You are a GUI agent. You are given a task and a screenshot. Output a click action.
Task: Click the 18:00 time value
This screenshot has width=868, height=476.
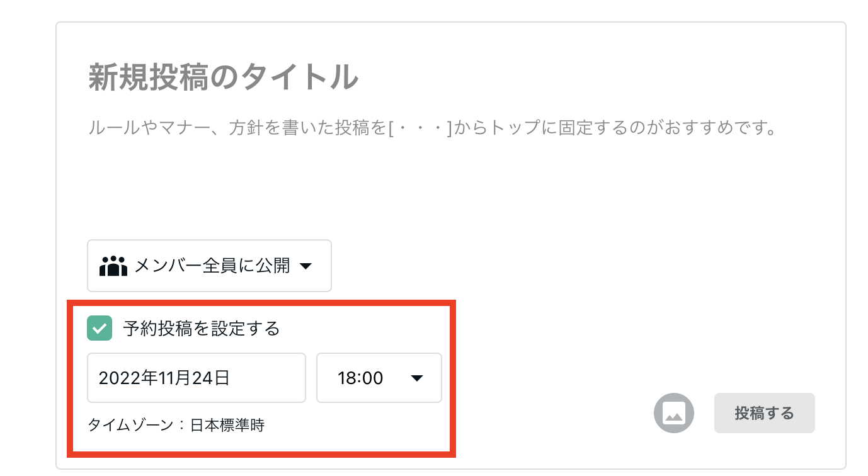pyautogui.click(x=360, y=378)
